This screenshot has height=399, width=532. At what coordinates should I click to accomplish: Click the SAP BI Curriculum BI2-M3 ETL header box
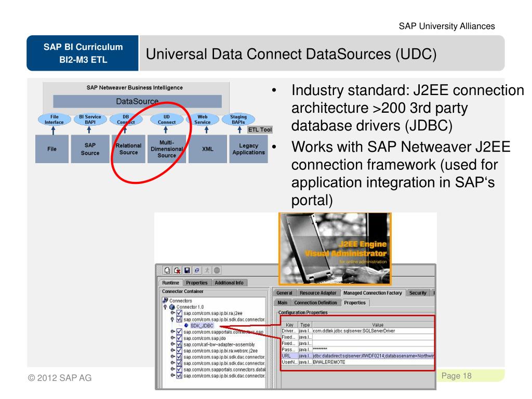(x=83, y=54)
